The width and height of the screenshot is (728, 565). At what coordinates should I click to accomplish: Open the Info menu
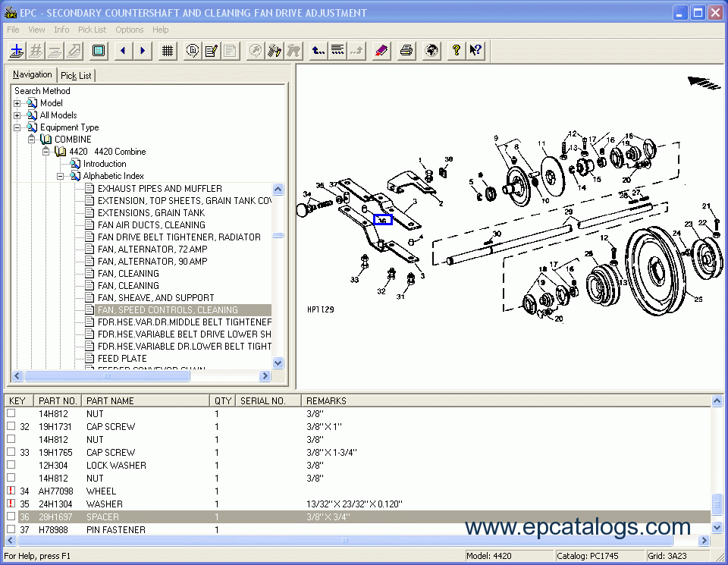click(x=61, y=30)
